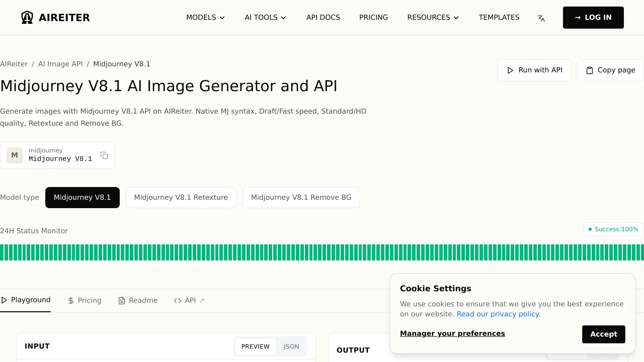Click the LOG IN button
The width and height of the screenshot is (644, 362).
click(x=593, y=17)
